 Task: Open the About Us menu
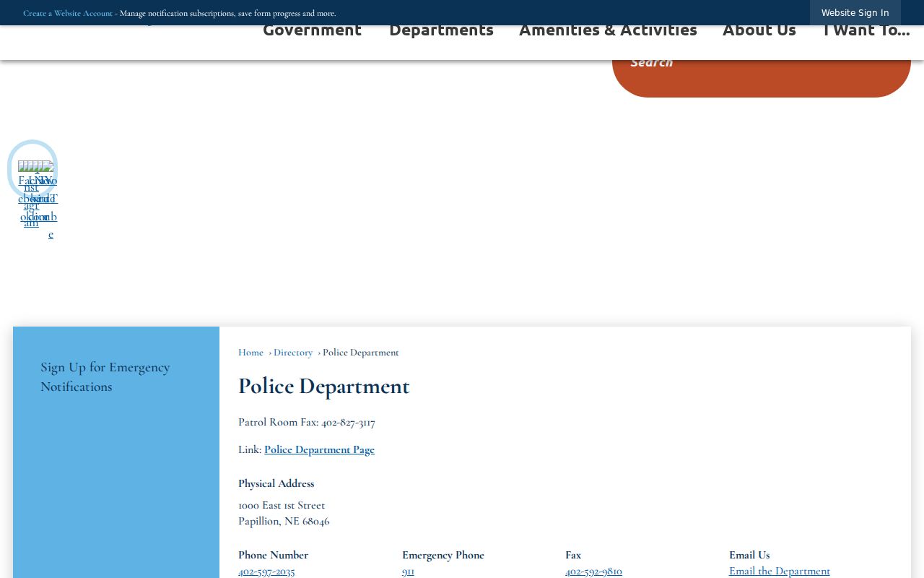(x=759, y=30)
